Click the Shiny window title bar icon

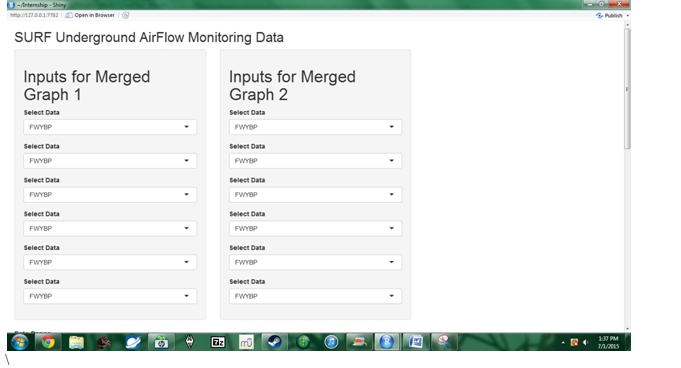(11, 5)
